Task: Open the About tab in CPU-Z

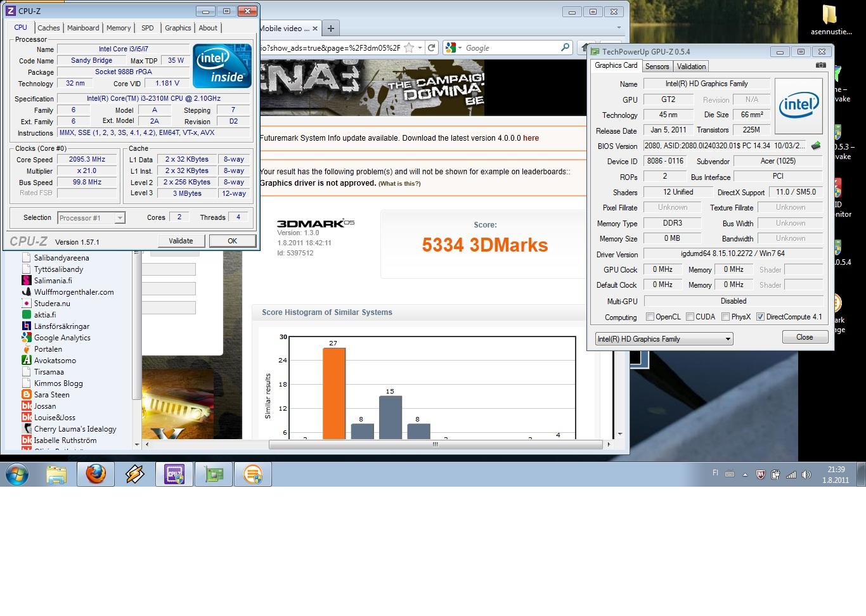Action: [x=208, y=28]
